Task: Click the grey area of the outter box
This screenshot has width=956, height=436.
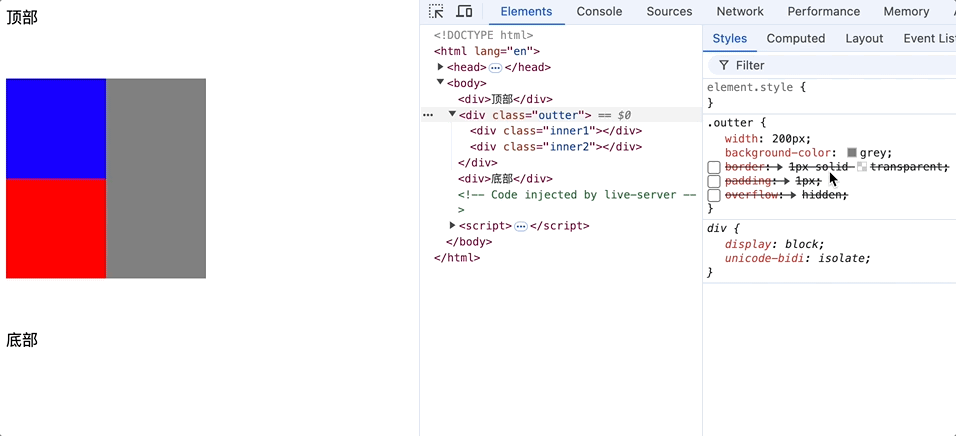Action: 156,179
